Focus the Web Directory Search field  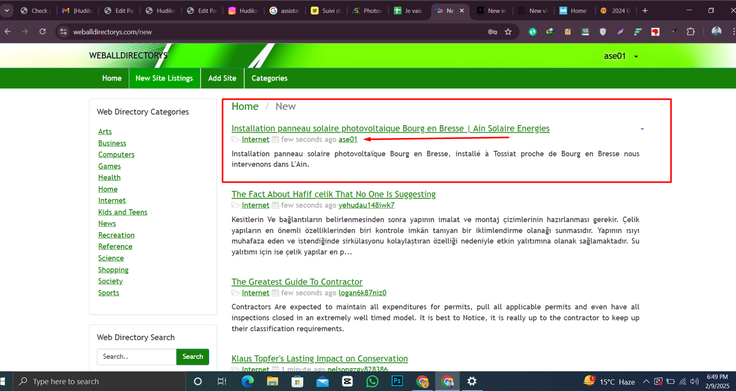click(137, 357)
